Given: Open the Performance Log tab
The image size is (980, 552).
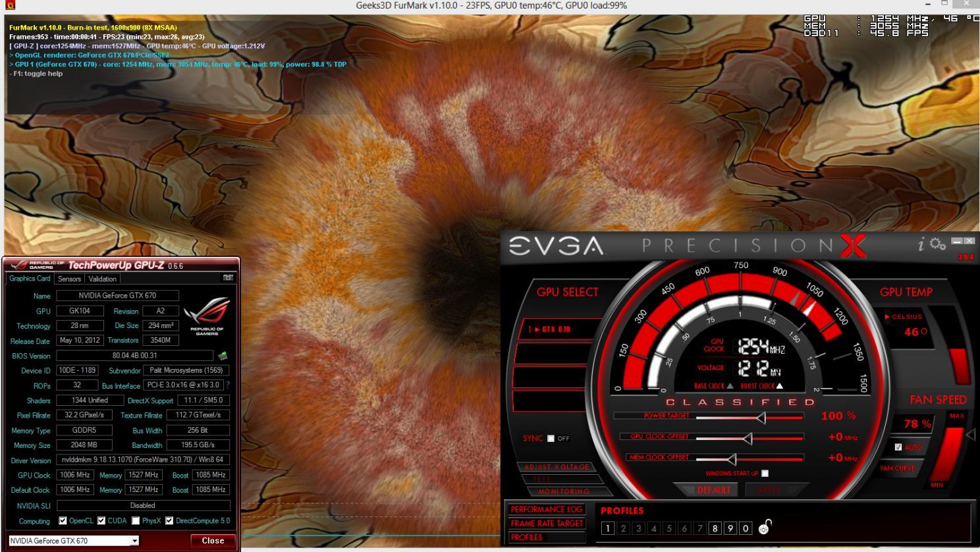Looking at the screenshot, I should (547, 509).
